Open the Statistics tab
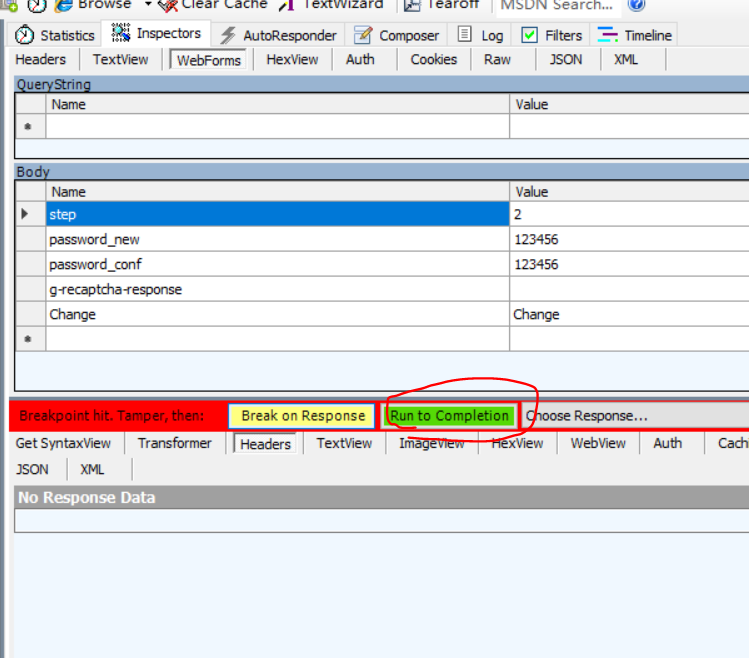This screenshot has width=749, height=658. pos(54,35)
